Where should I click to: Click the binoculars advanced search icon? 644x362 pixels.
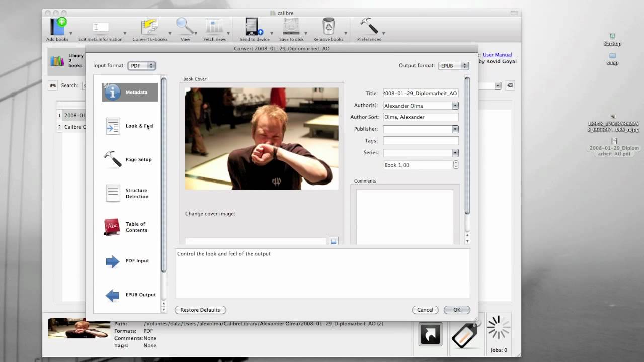pyautogui.click(x=52, y=85)
